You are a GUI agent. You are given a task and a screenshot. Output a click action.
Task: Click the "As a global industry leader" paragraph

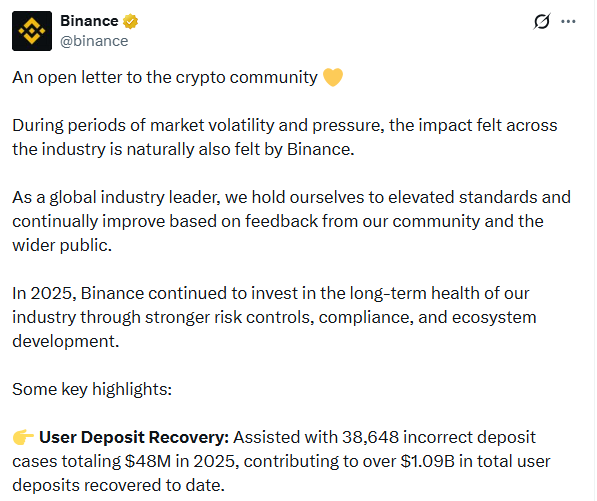point(292,221)
